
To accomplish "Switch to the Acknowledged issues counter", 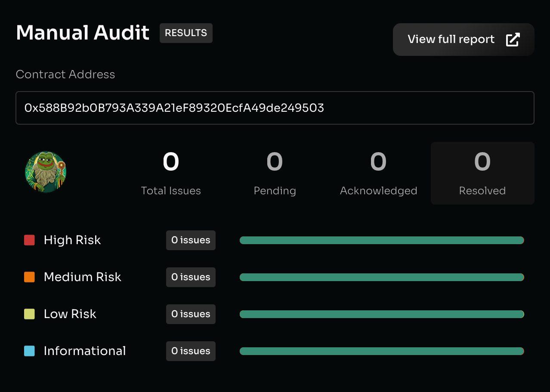I will click(379, 173).
